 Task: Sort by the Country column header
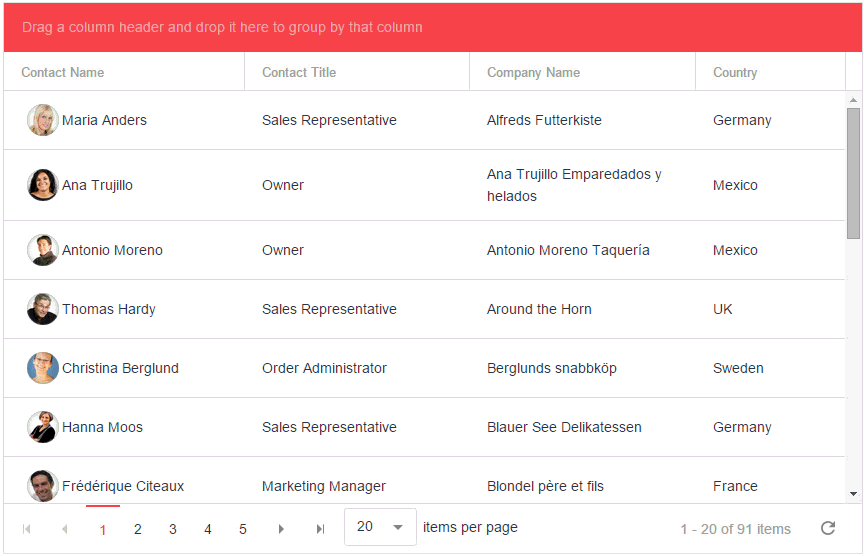735,72
